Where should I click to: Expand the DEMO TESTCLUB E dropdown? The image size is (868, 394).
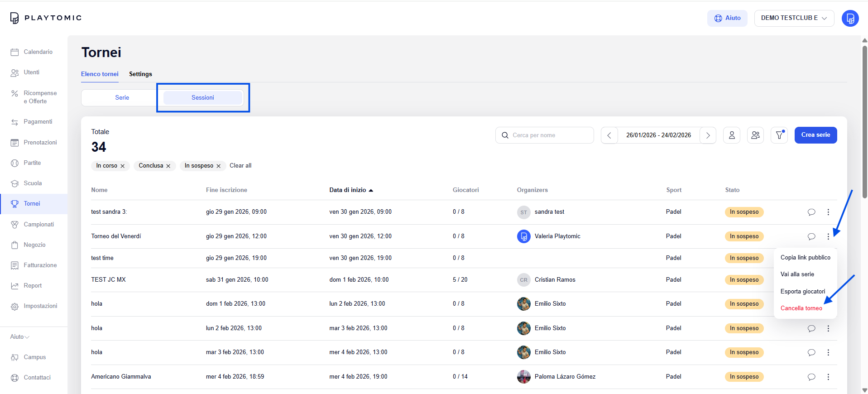pyautogui.click(x=794, y=18)
